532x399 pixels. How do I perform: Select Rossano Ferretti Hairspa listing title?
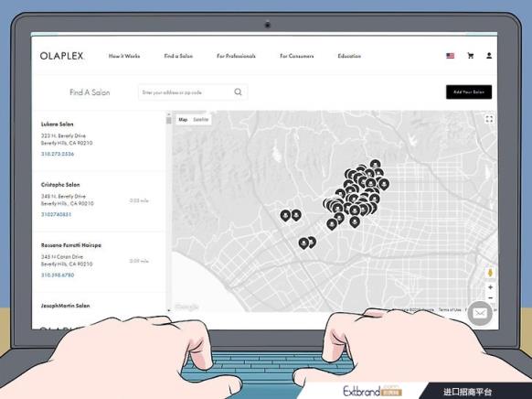click(x=71, y=245)
